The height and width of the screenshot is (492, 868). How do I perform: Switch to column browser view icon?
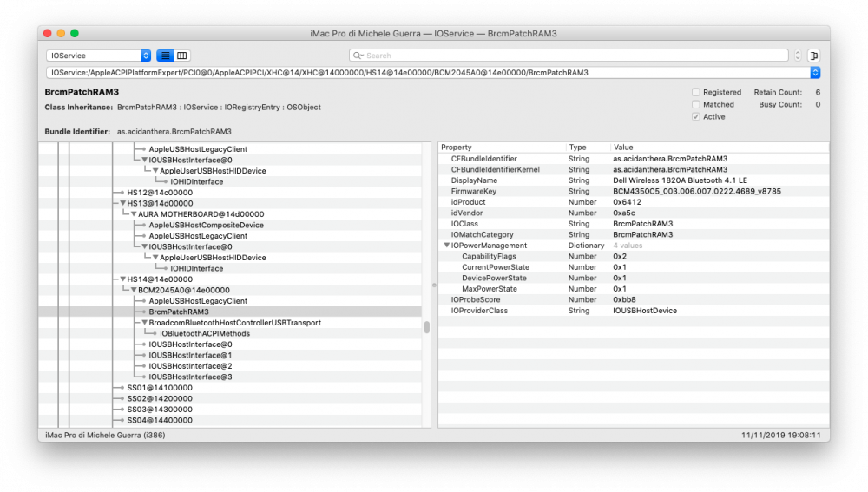tap(181, 56)
